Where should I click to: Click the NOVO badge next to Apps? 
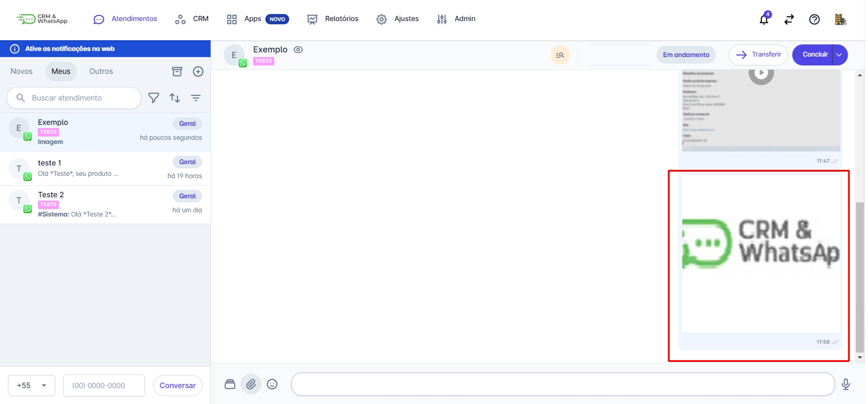(277, 19)
